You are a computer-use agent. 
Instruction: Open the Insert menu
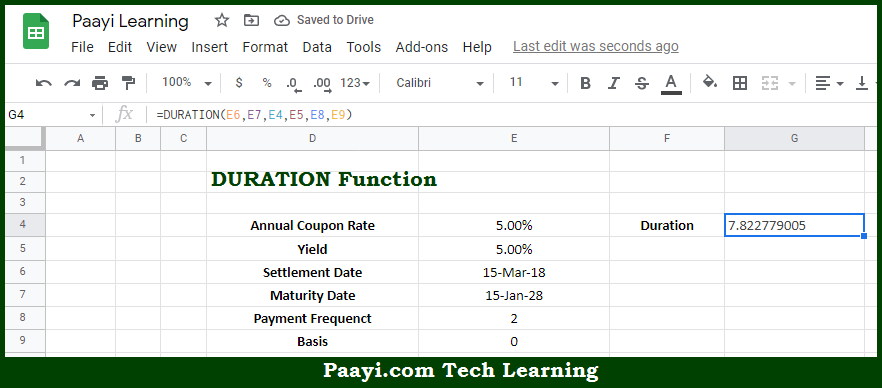coord(209,47)
